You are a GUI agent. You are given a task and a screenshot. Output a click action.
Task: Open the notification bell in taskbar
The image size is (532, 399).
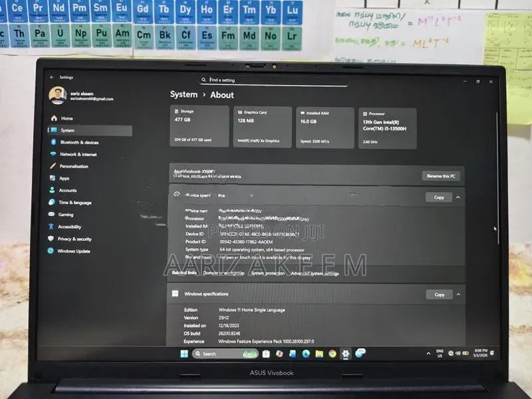click(492, 353)
